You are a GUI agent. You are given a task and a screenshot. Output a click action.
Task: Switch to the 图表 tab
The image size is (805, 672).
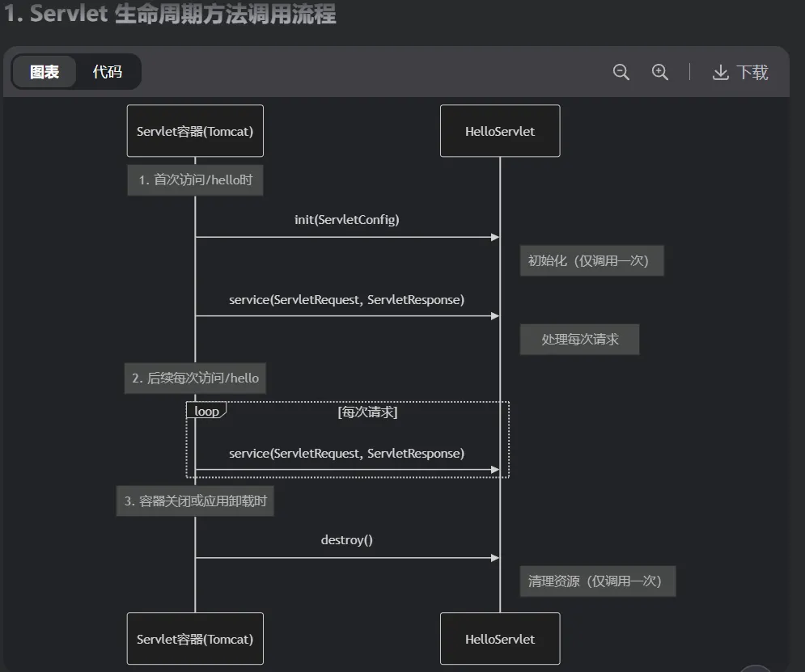tap(44, 72)
